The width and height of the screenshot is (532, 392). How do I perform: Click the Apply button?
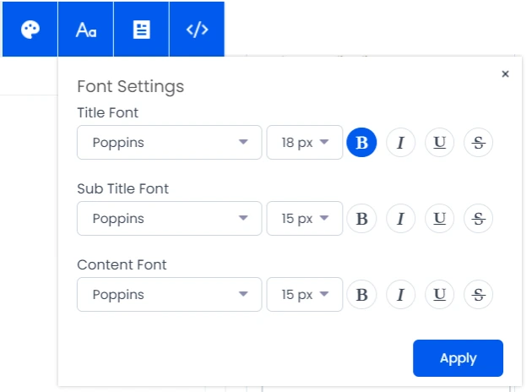click(458, 358)
